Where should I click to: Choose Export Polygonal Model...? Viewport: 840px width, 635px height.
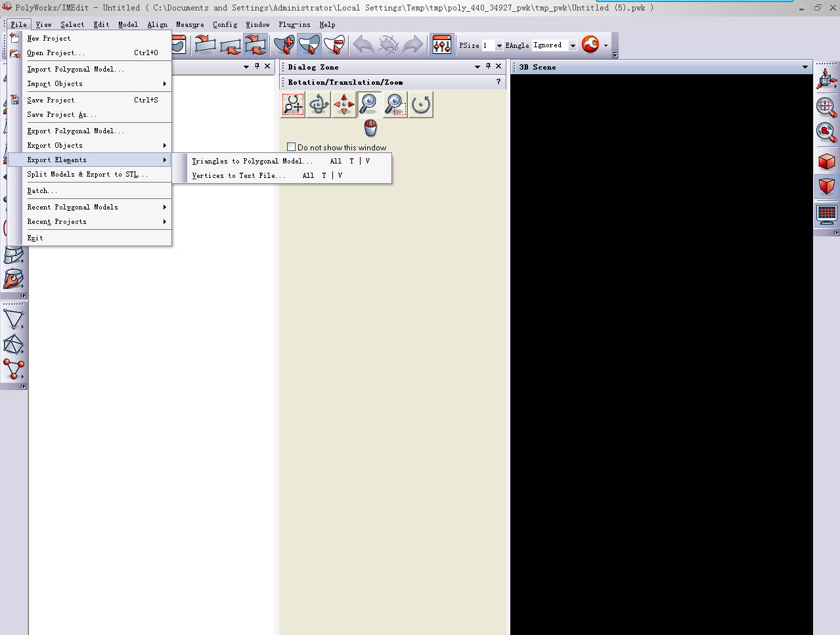89,131
